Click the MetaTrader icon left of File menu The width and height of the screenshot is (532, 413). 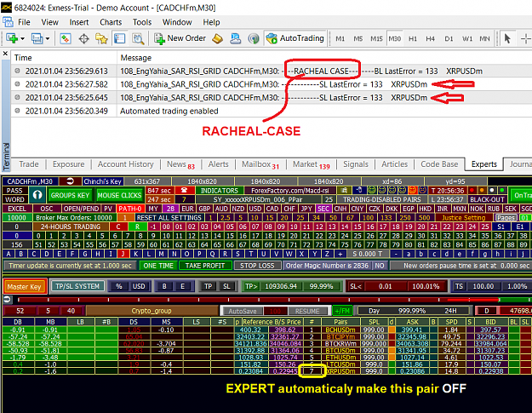click(8, 22)
